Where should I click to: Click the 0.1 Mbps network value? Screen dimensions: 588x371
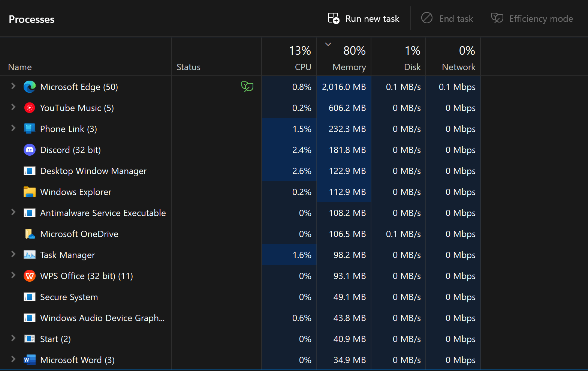457,87
